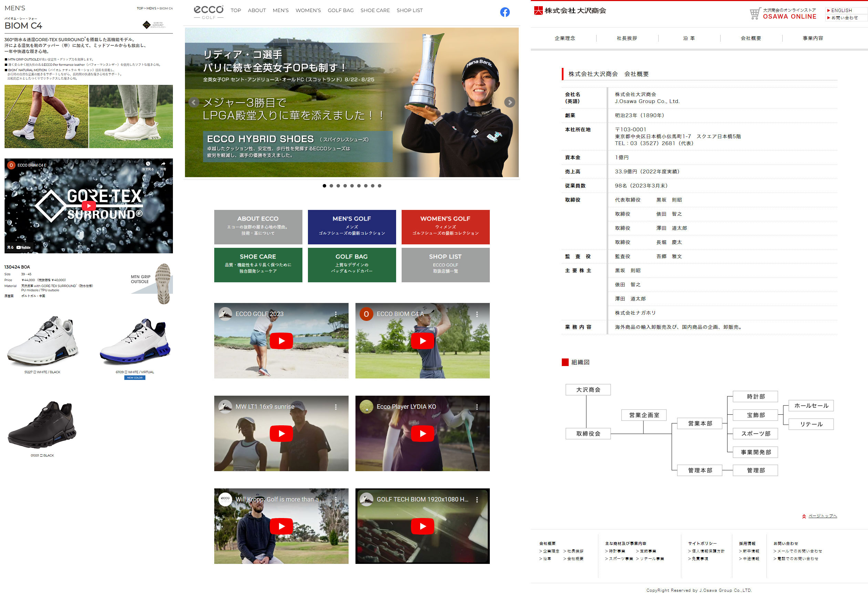The width and height of the screenshot is (868, 608).
Task: Advance to the next banner slide
Action: pyautogui.click(x=510, y=102)
